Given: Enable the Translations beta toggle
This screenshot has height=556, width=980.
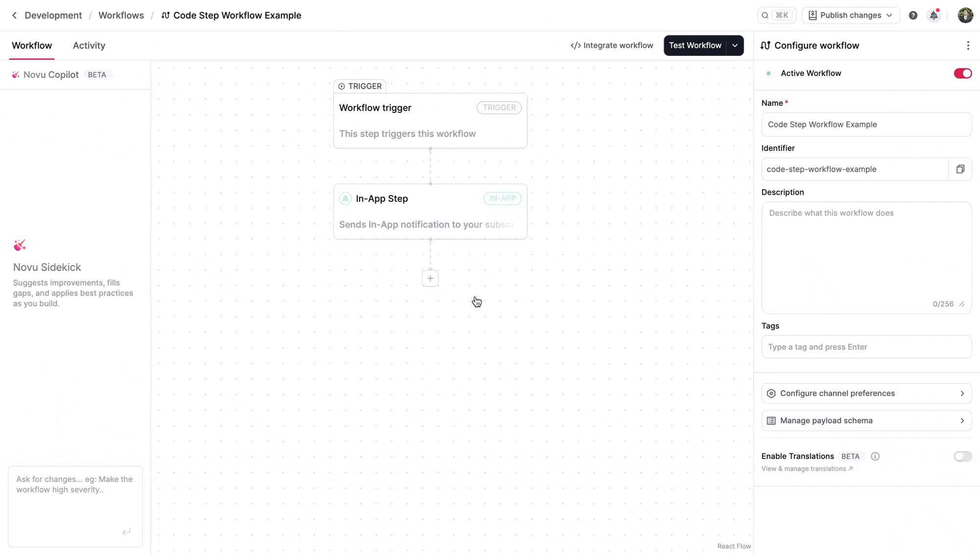Looking at the screenshot, I should 962,456.
